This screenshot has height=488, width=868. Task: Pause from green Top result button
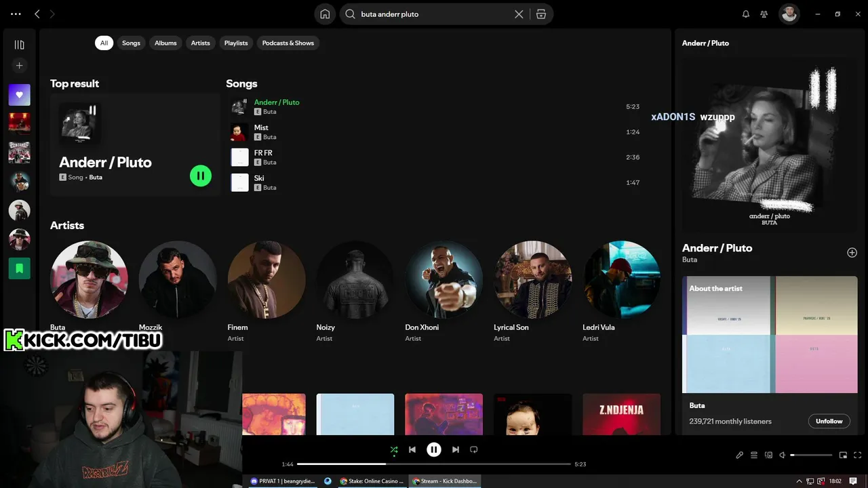201,176
